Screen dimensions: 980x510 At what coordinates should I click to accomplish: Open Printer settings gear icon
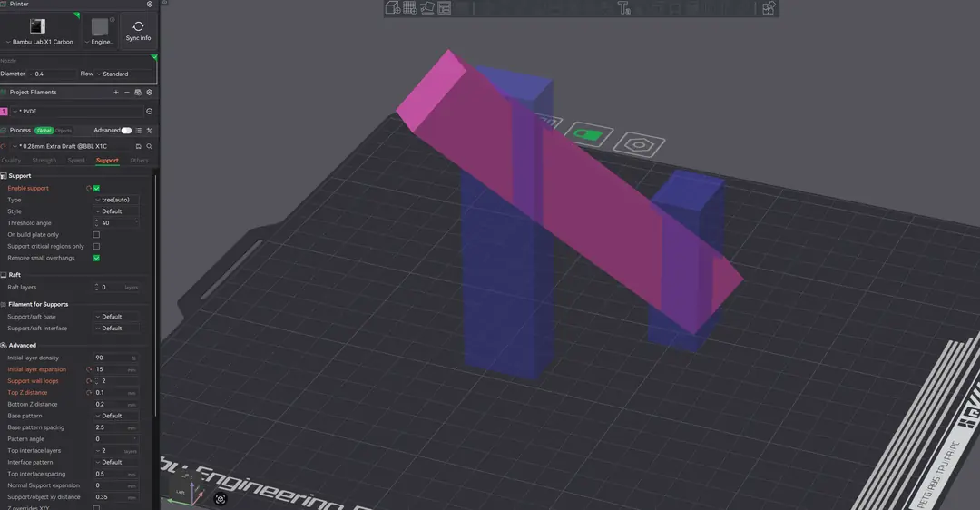click(150, 4)
